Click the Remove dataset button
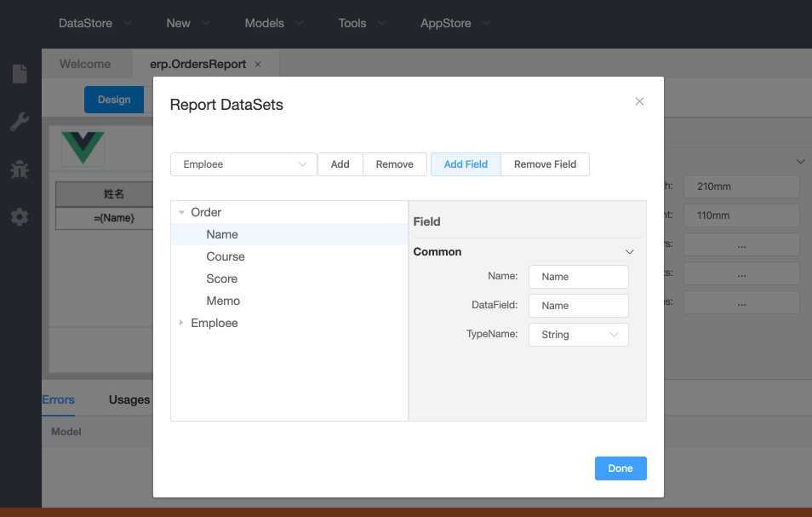Screen dimensions: 812x517 click(395, 164)
